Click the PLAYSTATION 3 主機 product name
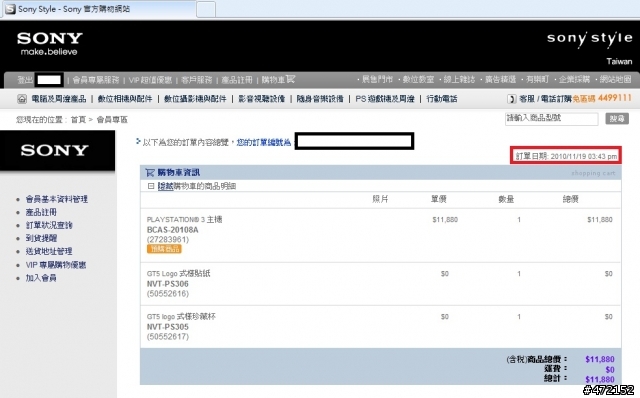The width and height of the screenshot is (640, 398). pos(184,220)
